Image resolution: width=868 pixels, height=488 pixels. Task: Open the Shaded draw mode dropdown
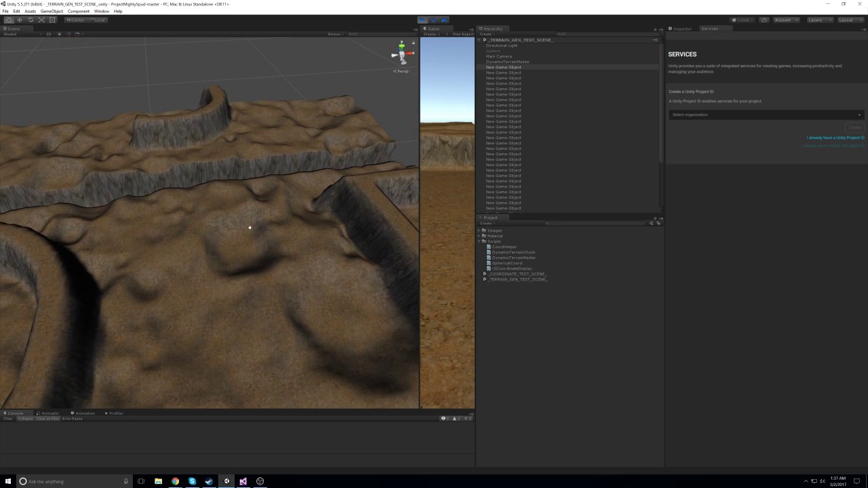point(11,34)
